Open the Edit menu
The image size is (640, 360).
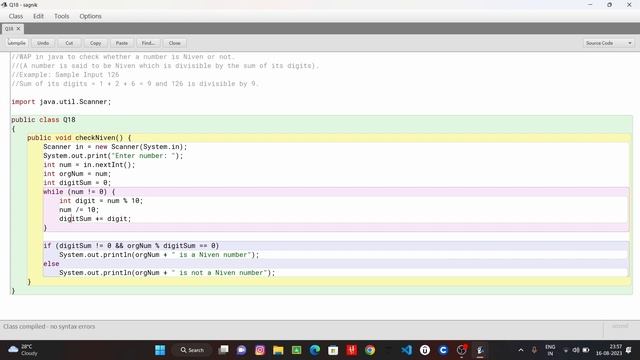[38, 16]
